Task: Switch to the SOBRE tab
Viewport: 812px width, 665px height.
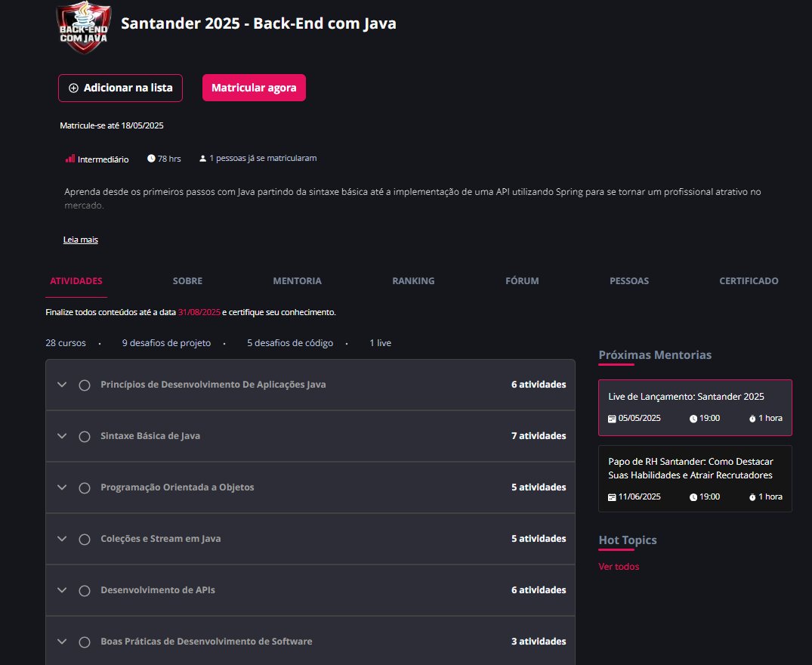Action: (x=187, y=280)
